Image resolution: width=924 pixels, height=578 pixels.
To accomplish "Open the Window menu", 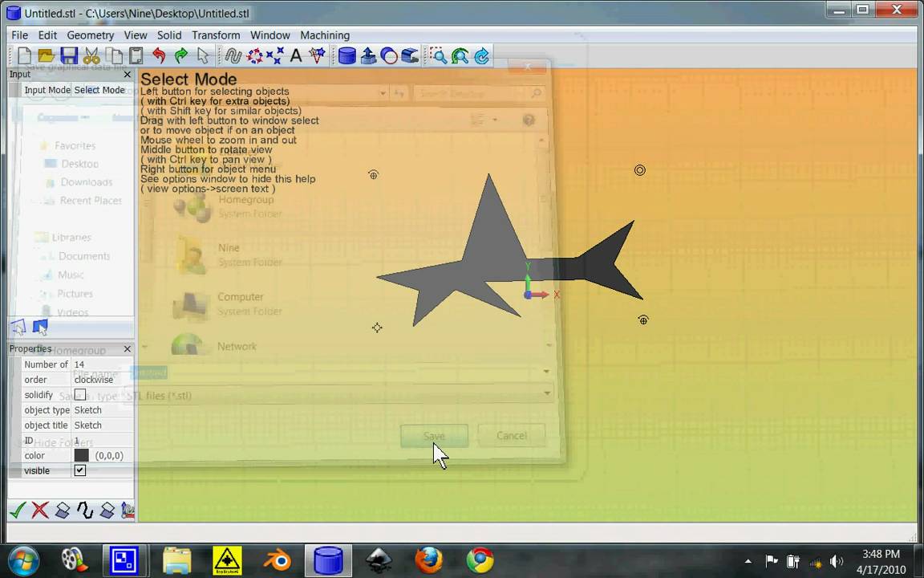I will pos(269,35).
